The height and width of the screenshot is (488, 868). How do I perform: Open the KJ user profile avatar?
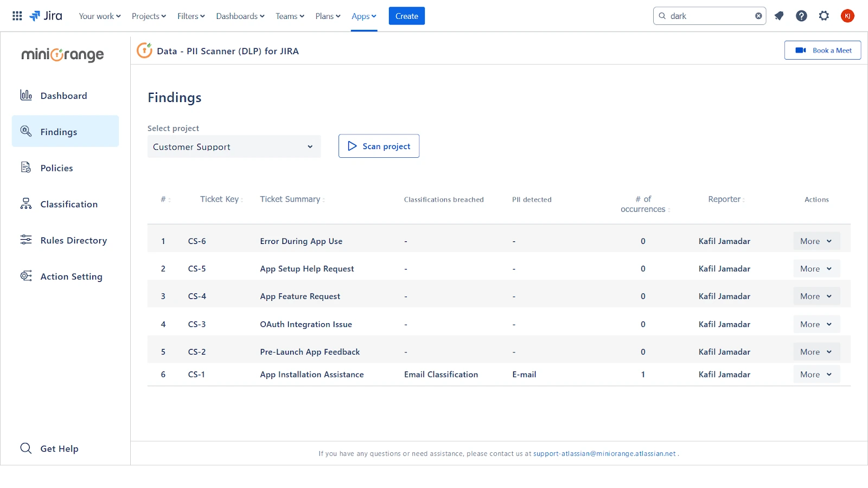(x=847, y=16)
